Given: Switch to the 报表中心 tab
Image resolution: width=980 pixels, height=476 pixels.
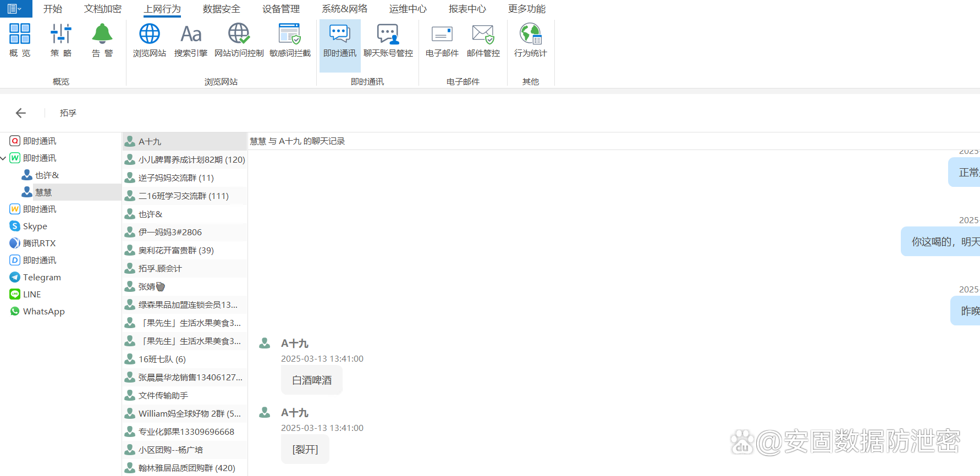Looking at the screenshot, I should (x=467, y=9).
